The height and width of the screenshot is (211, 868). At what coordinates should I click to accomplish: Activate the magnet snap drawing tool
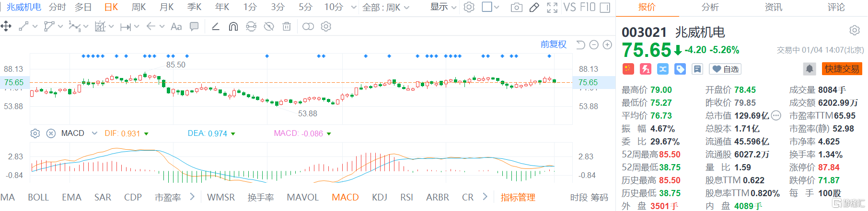(x=233, y=27)
